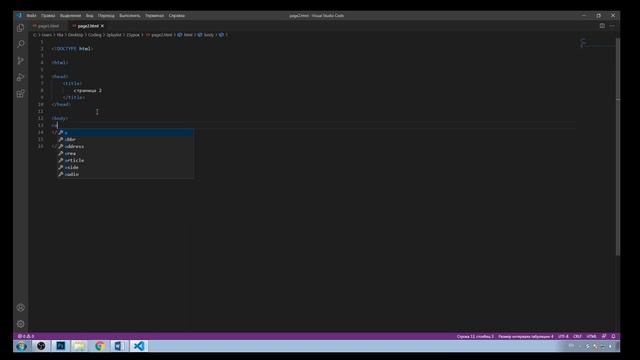This screenshot has width=640, height=360.
Task: Open the Manage gear icon
Action: (x=20, y=324)
